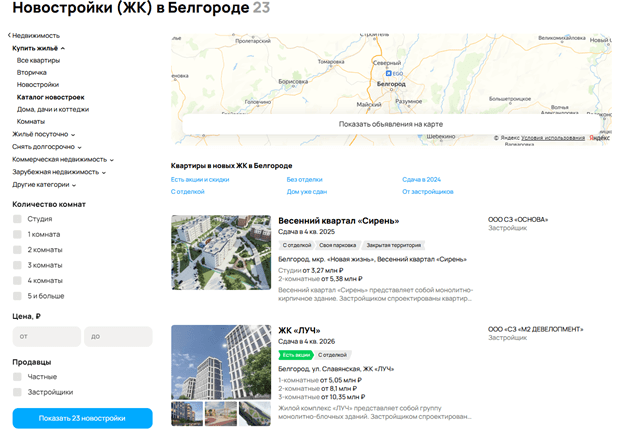Open Вторичка in the sidebar menu
This screenshot has height=437, width=623.
click(x=32, y=73)
